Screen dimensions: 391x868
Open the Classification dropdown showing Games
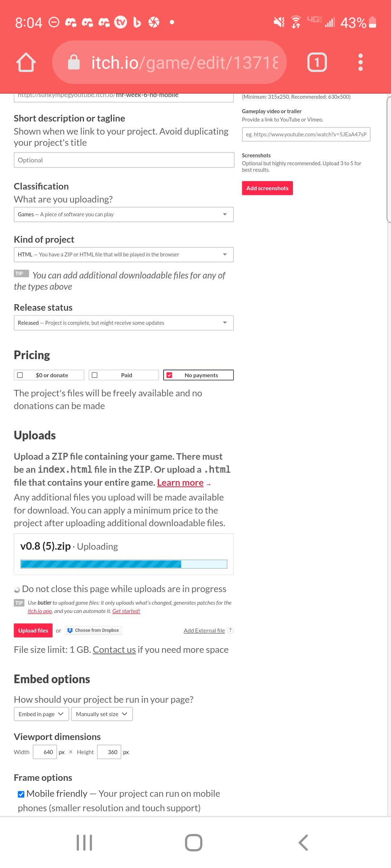[x=124, y=214]
